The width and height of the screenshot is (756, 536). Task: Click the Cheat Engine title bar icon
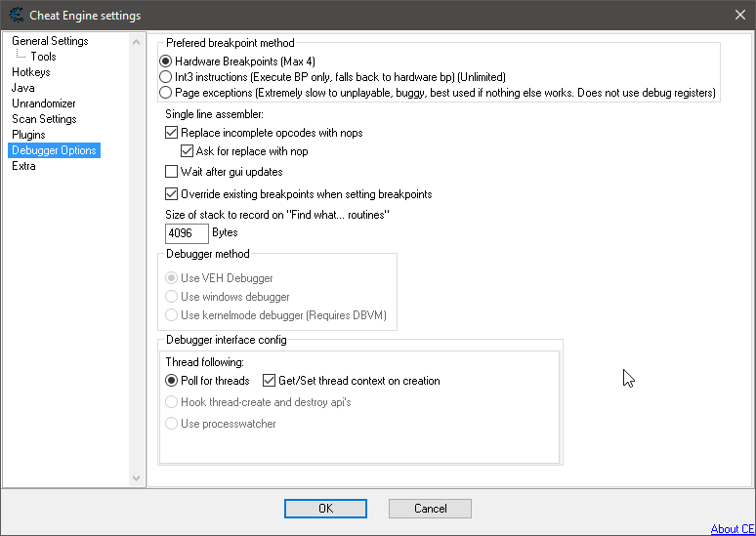pos(15,15)
